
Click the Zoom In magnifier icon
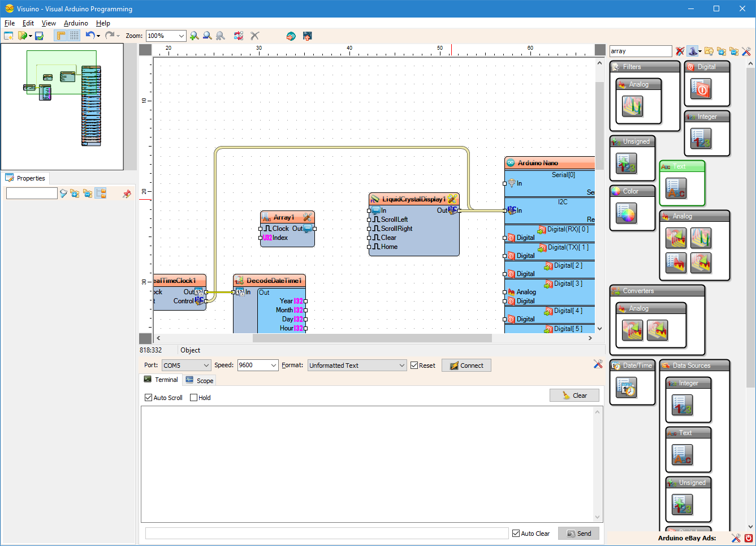[x=195, y=36]
